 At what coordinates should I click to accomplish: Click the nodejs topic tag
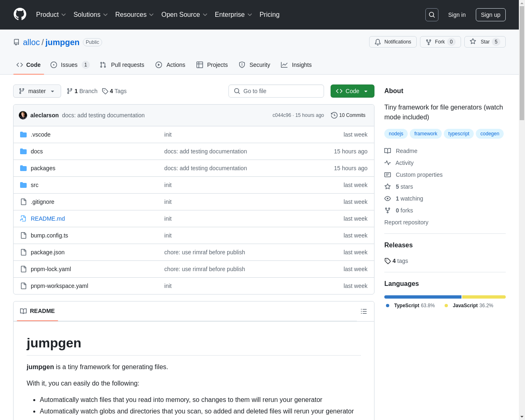pyautogui.click(x=396, y=134)
